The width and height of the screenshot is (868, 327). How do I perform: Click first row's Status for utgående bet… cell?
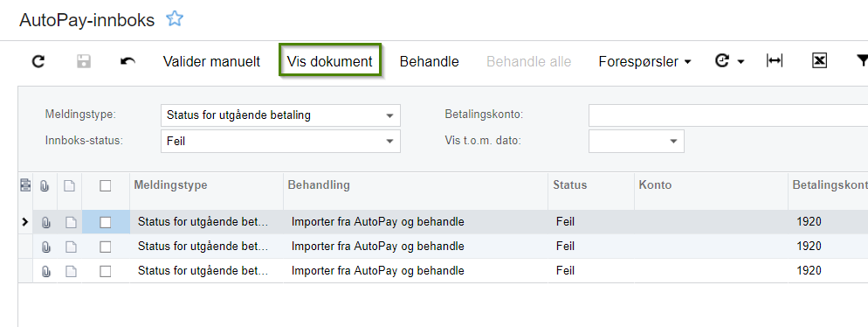(x=206, y=222)
